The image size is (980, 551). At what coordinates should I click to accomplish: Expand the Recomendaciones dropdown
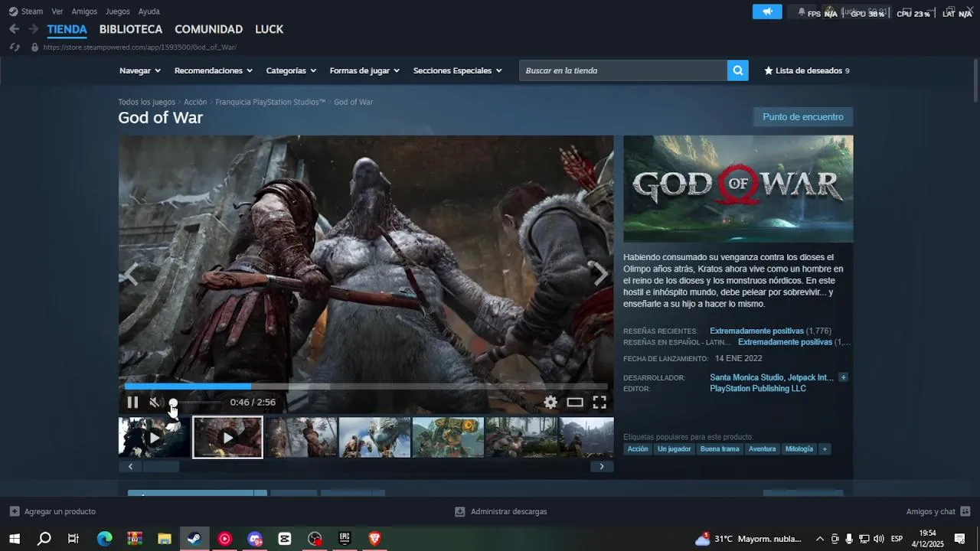click(214, 70)
